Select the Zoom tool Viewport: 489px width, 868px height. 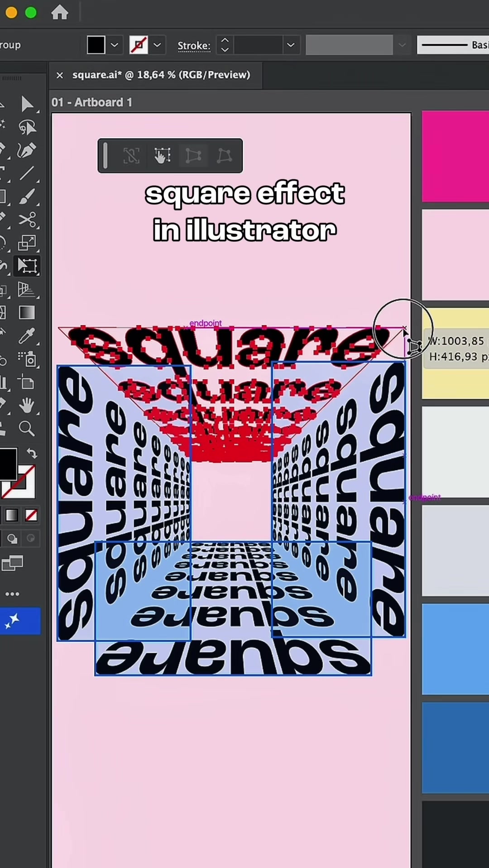[27, 428]
